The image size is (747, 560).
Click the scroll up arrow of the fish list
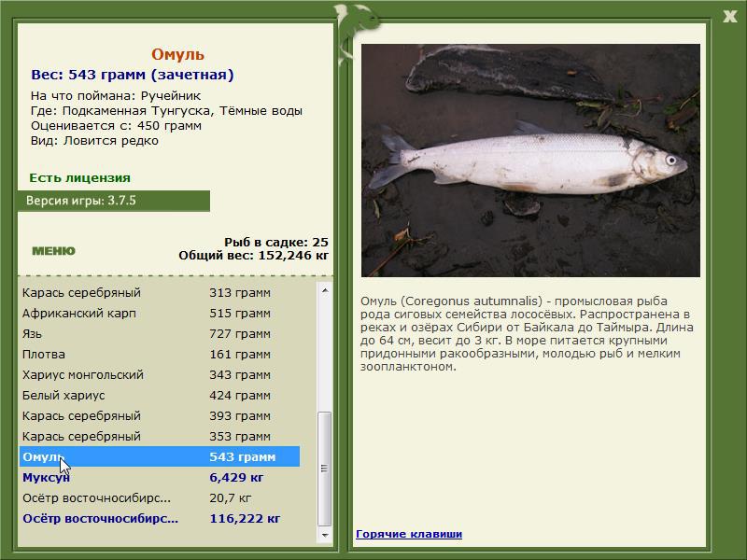(x=325, y=290)
